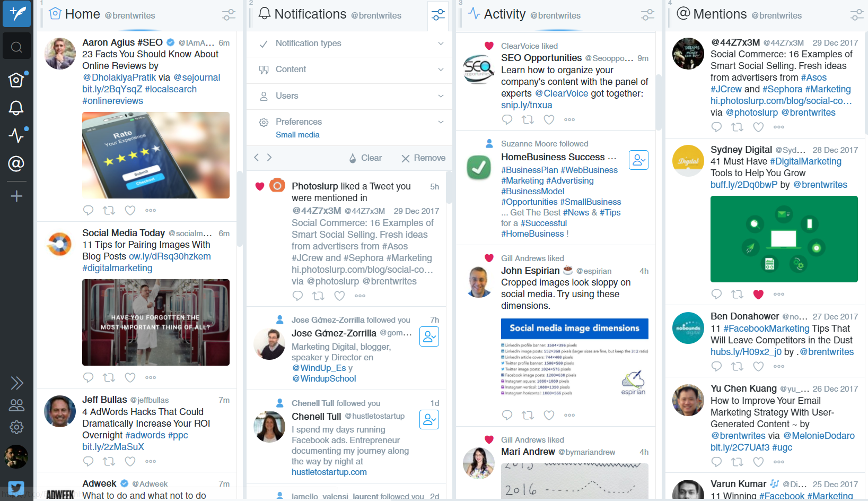Open more options on the Yu Chen Kuang tweet
The width and height of the screenshot is (868, 501).
(779, 462)
